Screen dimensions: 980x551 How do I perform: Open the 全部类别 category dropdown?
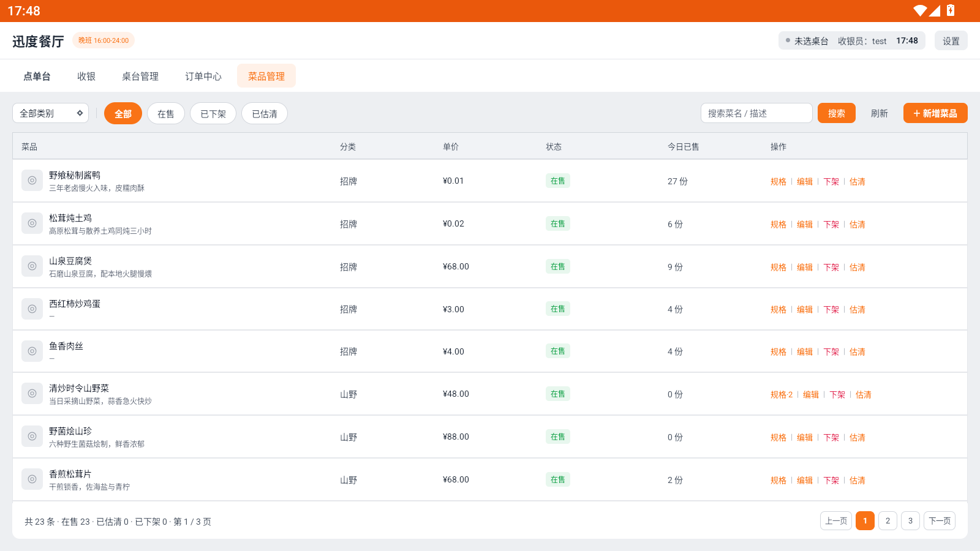[51, 113]
